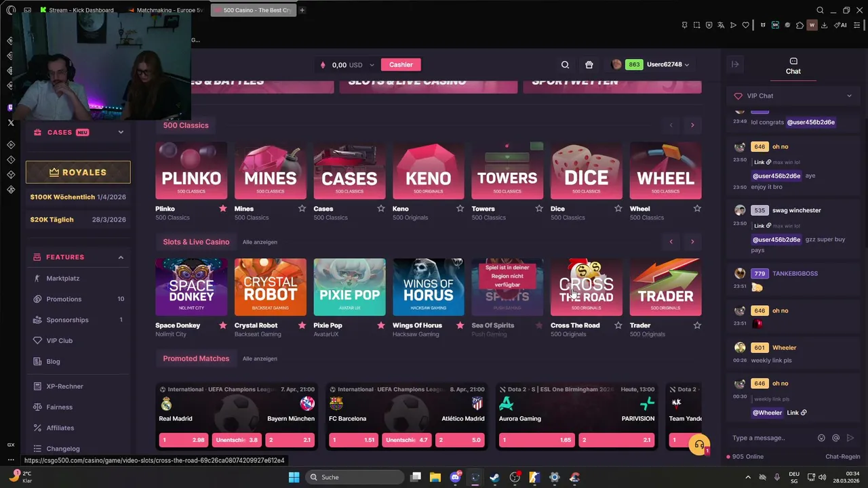Open emoji picker in chat message box

coord(821,438)
